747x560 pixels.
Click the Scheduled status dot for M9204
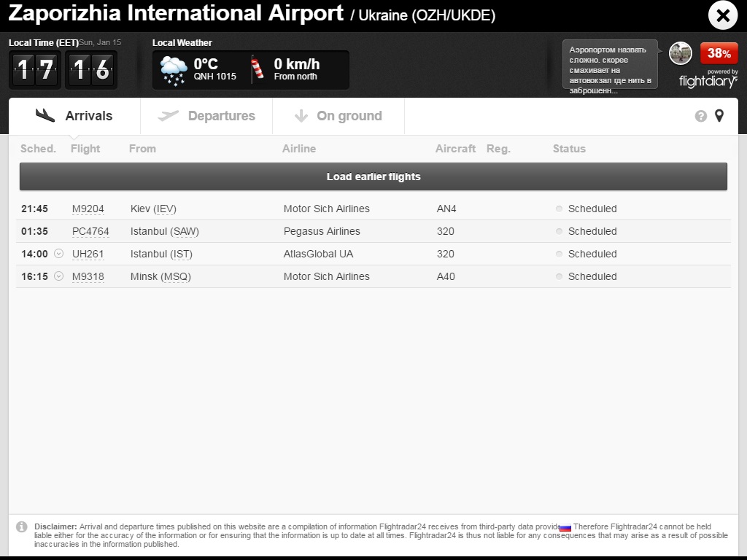click(x=560, y=209)
